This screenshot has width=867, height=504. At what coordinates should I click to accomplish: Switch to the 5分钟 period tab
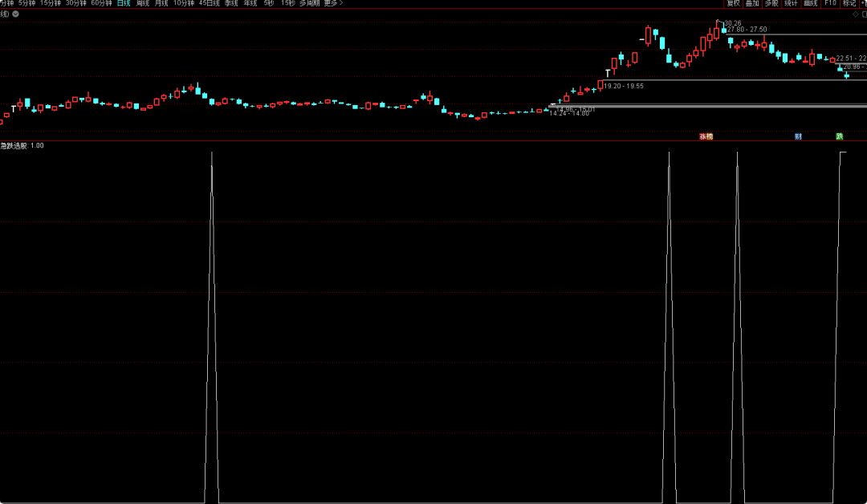click(26, 3)
